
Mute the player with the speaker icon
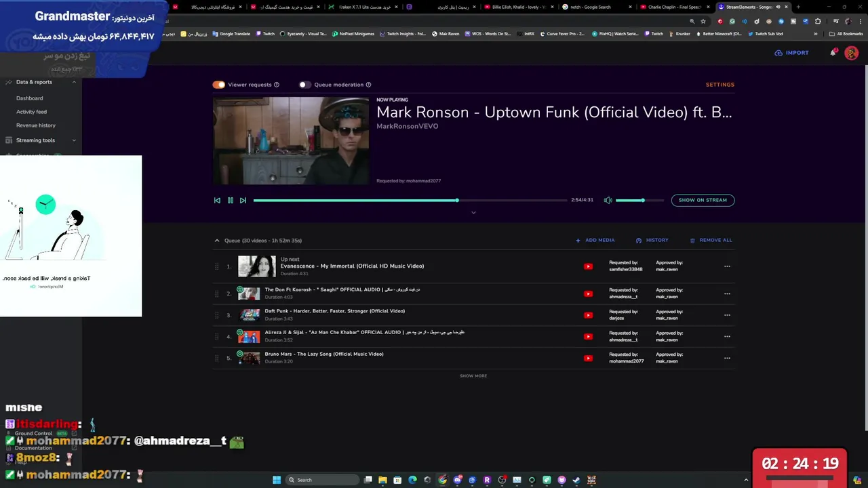[x=608, y=200]
